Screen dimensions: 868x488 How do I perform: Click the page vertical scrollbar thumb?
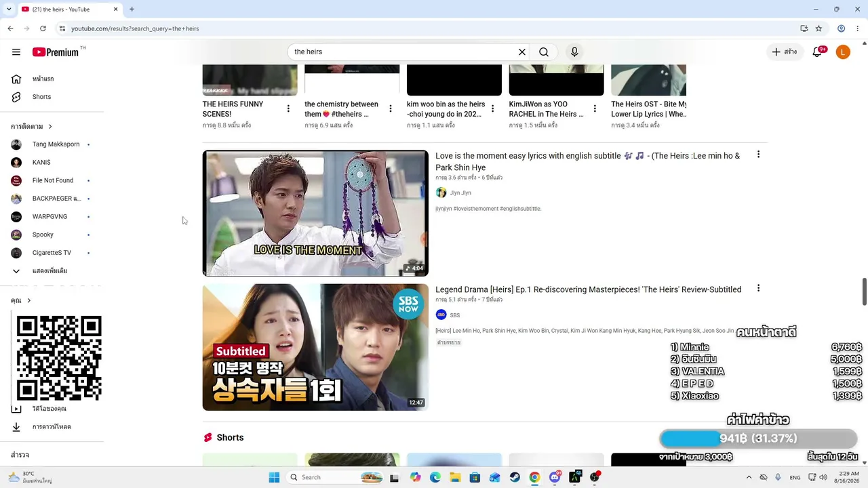[864, 291]
